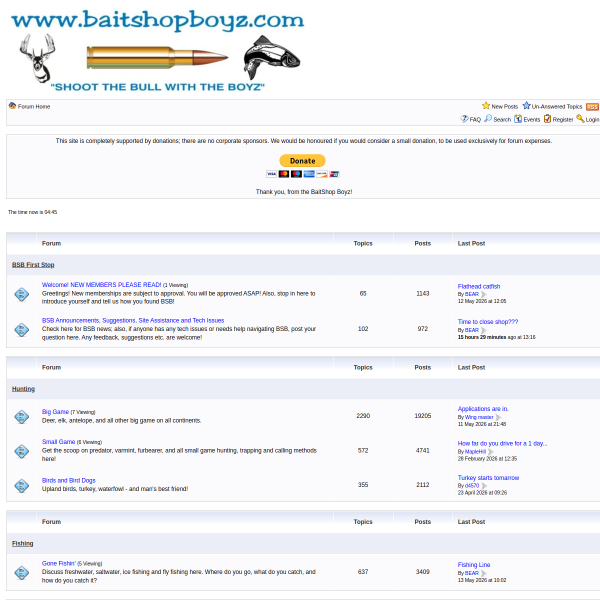Viewport: 600px width, 600px height.
Task: Open BSB Announcements, Suggestions forum
Action: [x=133, y=320]
